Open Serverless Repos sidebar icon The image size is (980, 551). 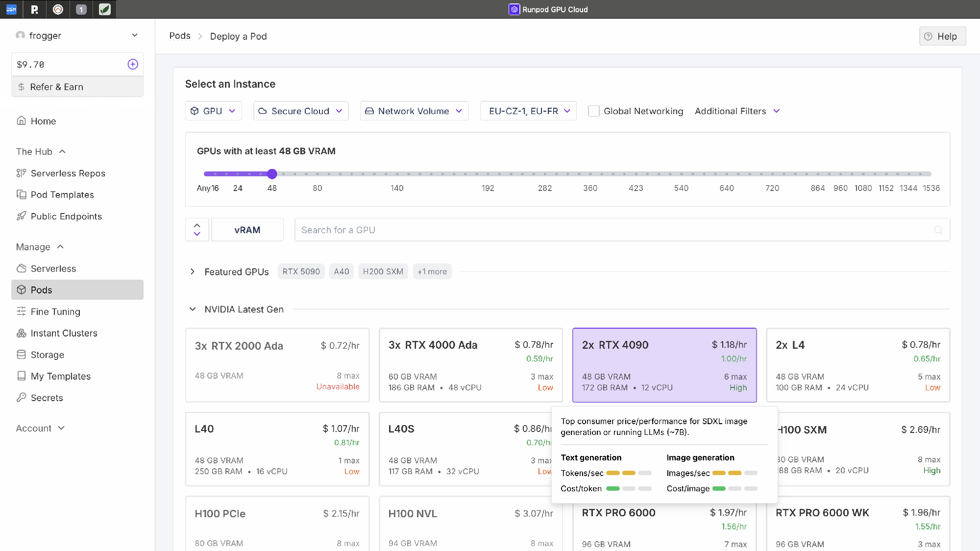[21, 173]
